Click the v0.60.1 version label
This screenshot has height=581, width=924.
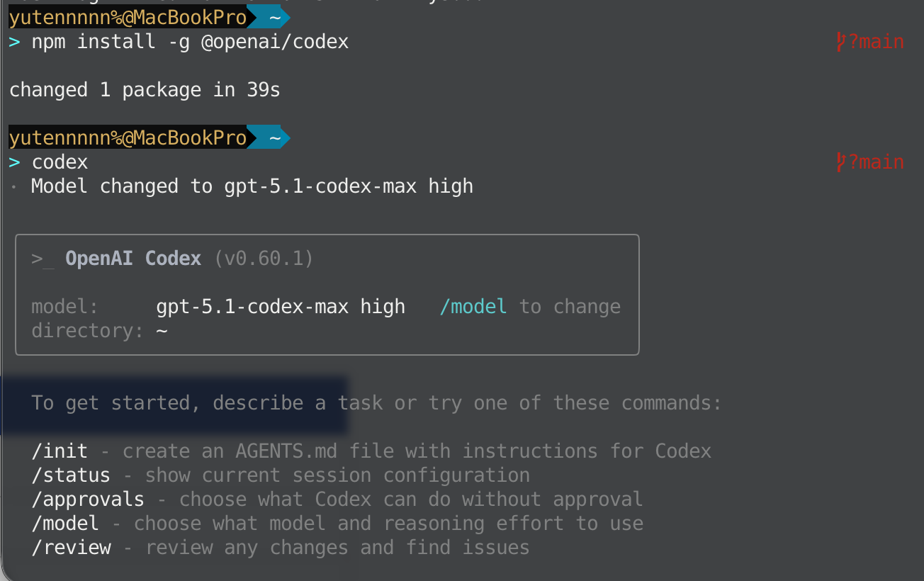click(x=264, y=258)
